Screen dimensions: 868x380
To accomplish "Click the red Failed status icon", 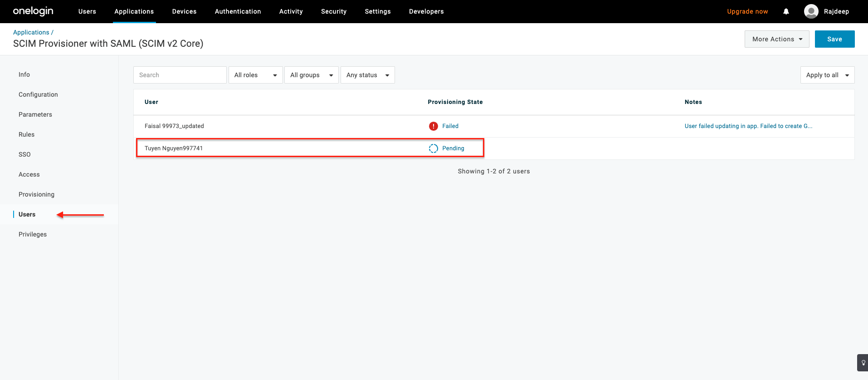I will pyautogui.click(x=433, y=126).
